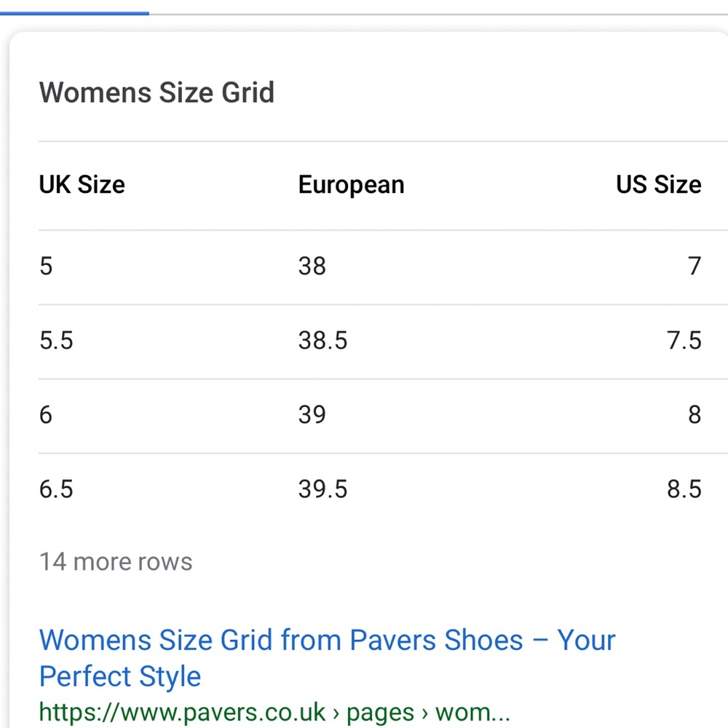Select US size 8.5 cell
This screenshot has width=728, height=728.
tap(684, 489)
